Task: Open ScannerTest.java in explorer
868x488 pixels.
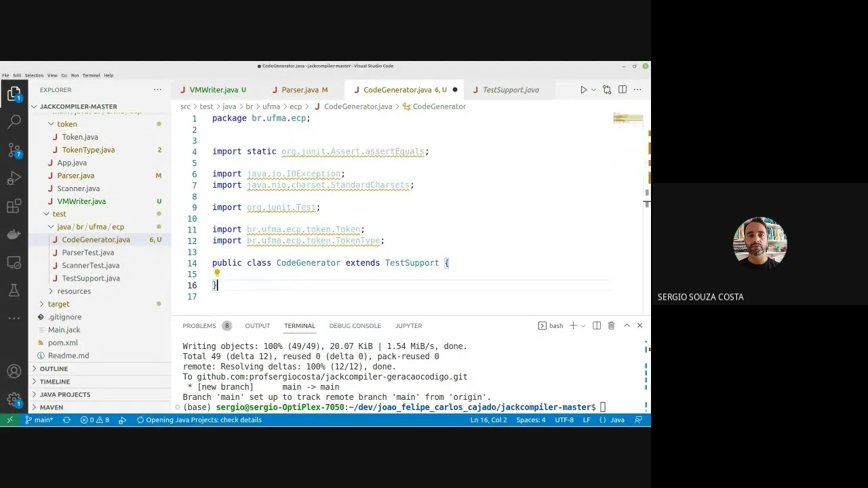Action: [x=90, y=266]
